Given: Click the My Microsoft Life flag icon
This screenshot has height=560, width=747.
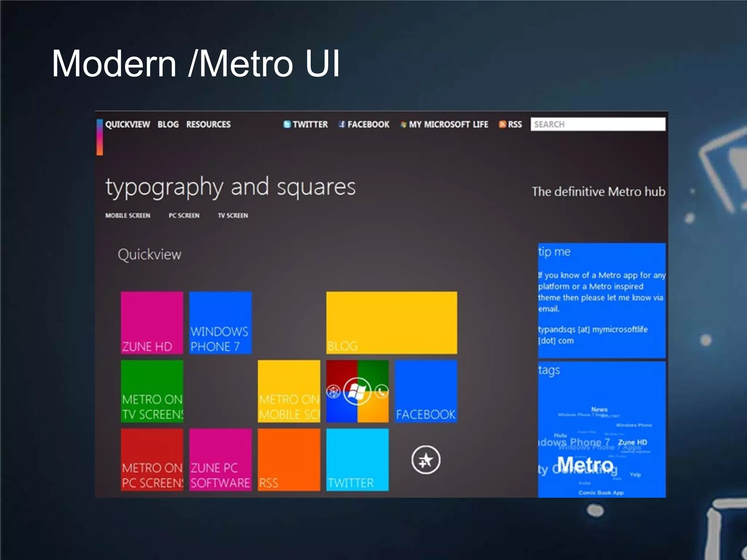Looking at the screenshot, I should 403,125.
